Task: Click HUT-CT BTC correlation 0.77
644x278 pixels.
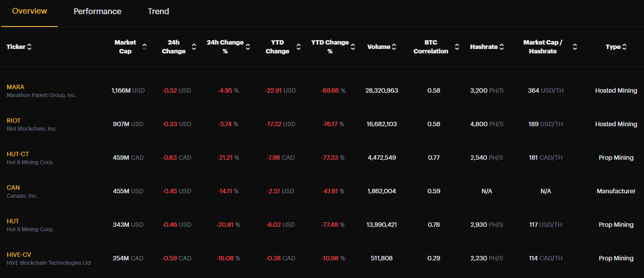Action: pos(434,158)
